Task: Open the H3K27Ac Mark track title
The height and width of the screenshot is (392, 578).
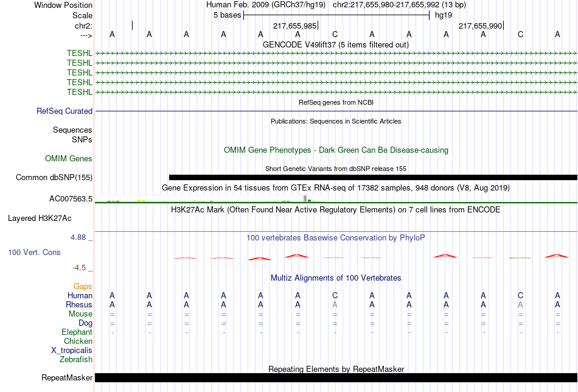Action: pyautogui.click(x=336, y=210)
